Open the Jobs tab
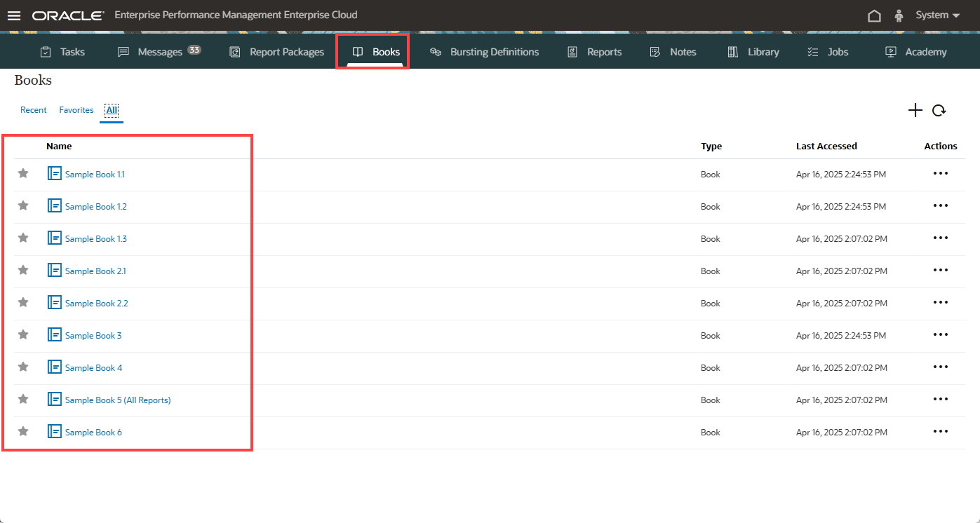 (x=828, y=52)
